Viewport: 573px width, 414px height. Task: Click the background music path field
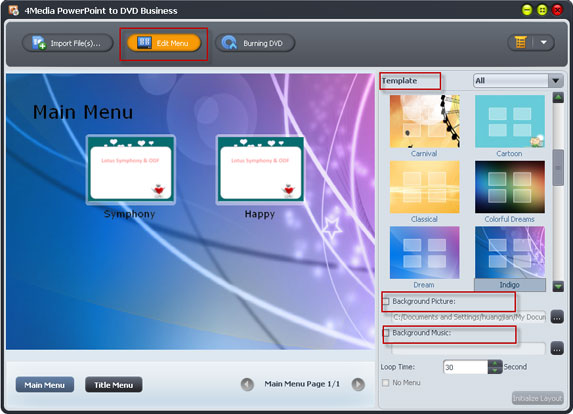pyautogui.click(x=468, y=349)
